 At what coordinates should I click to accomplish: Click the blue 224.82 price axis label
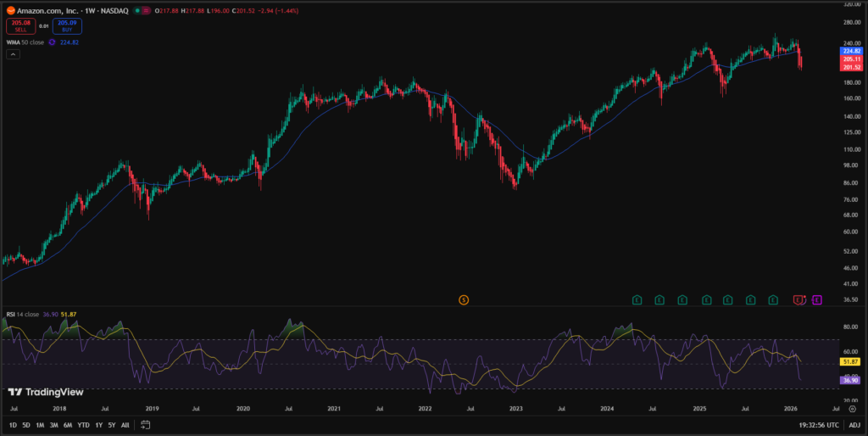tap(851, 51)
